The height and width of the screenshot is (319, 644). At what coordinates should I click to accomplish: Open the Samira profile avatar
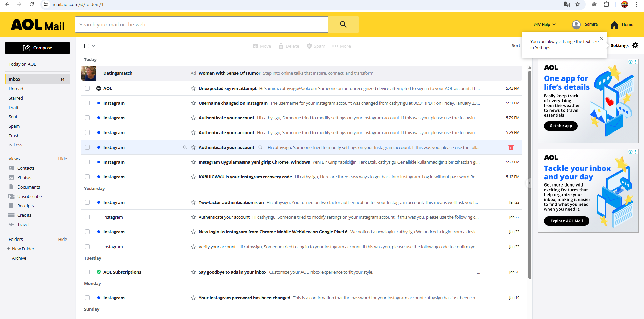pos(576,24)
